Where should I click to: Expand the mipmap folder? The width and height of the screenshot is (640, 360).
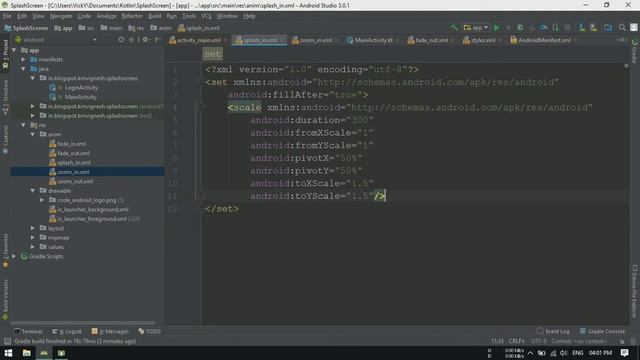(x=33, y=238)
